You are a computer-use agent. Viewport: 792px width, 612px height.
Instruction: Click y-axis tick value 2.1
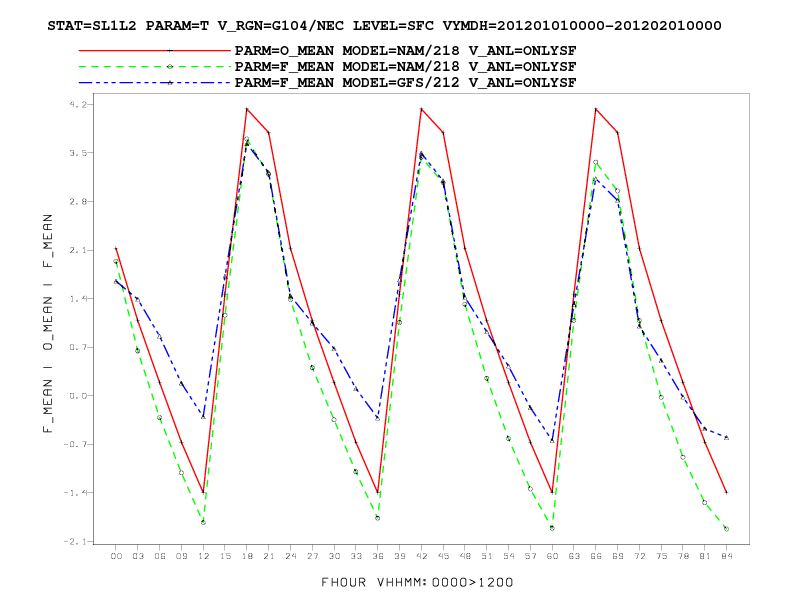77,250
